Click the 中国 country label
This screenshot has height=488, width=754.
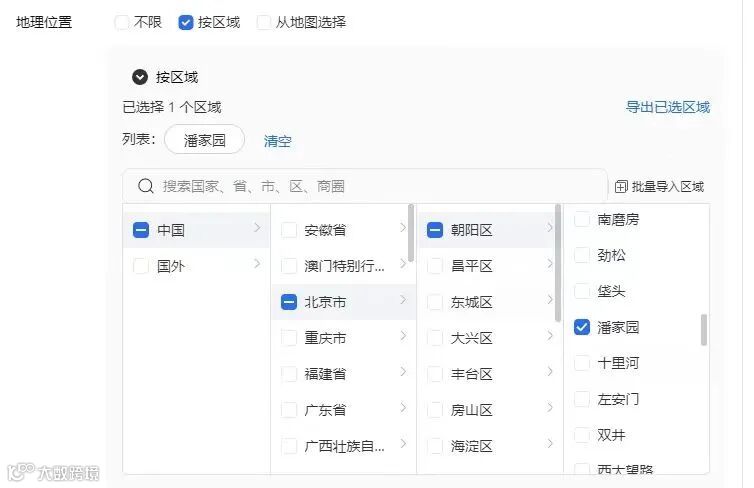click(x=171, y=230)
